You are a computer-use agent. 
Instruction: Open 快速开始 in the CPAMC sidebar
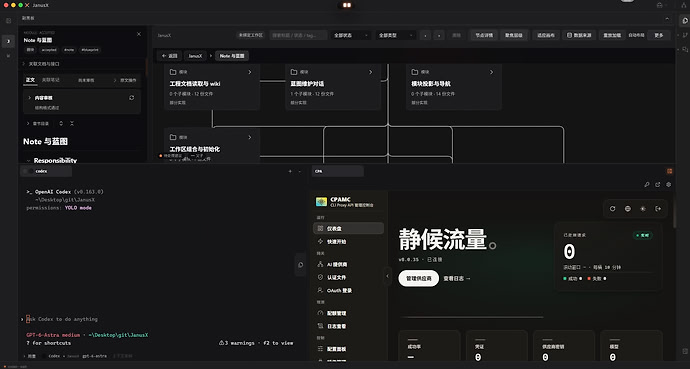pos(349,241)
